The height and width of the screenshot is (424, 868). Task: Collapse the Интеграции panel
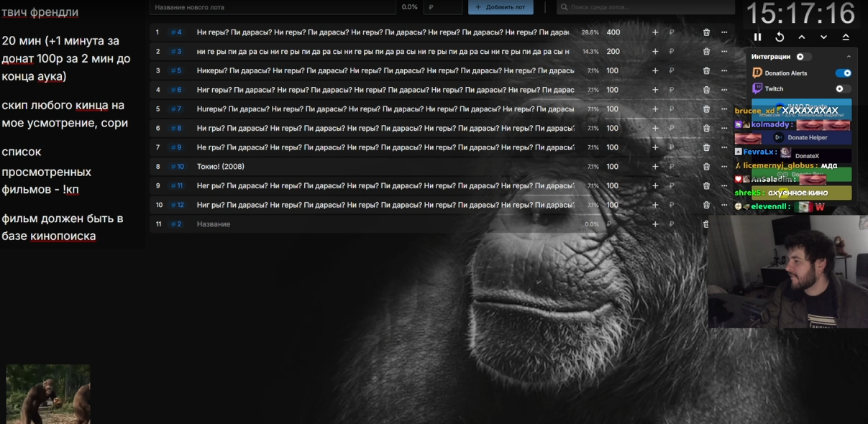(849, 56)
